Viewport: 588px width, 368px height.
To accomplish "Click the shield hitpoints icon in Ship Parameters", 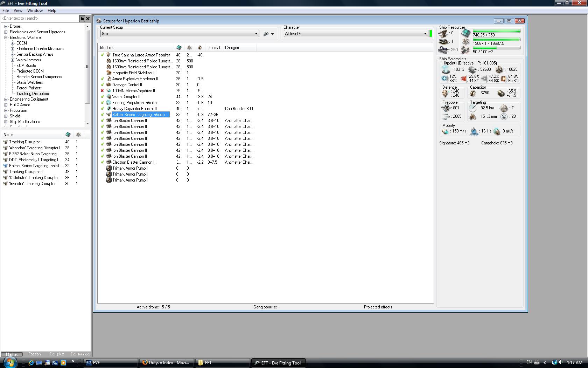I will click(446, 70).
